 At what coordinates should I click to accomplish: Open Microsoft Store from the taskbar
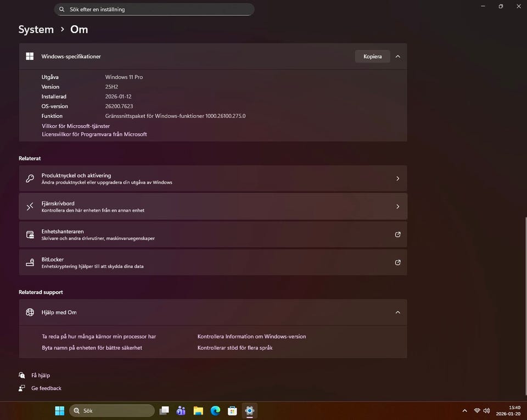click(232, 411)
